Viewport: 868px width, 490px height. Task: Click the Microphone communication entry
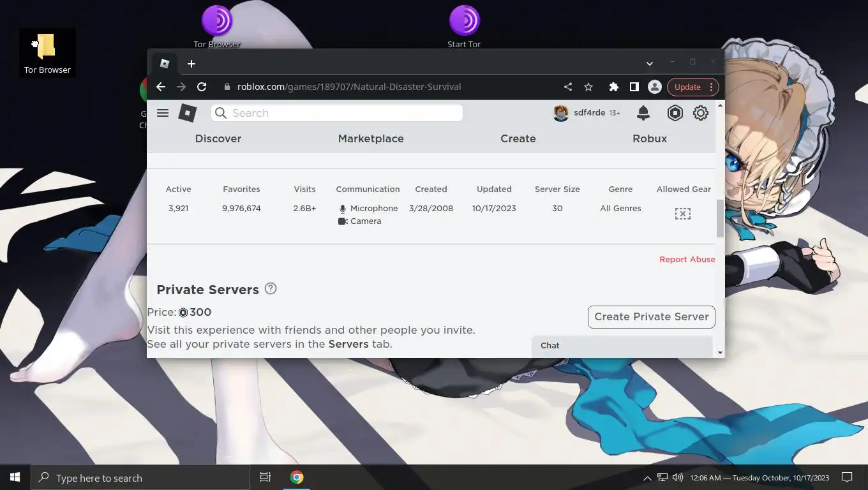368,209
